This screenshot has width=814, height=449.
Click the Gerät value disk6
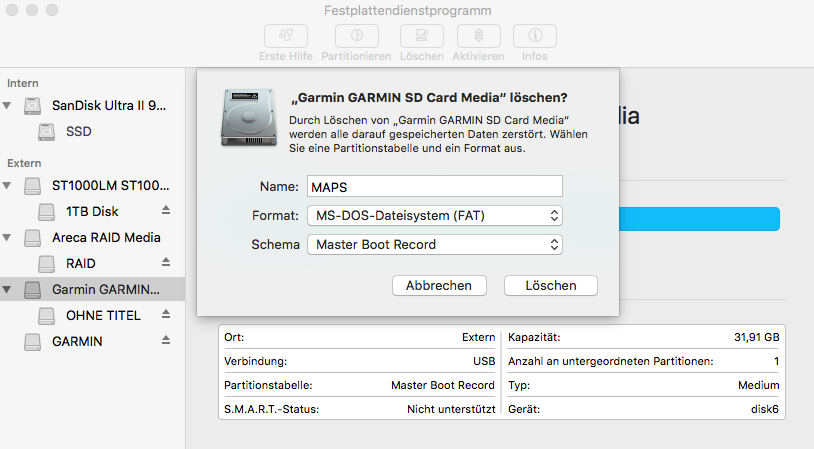pos(765,409)
